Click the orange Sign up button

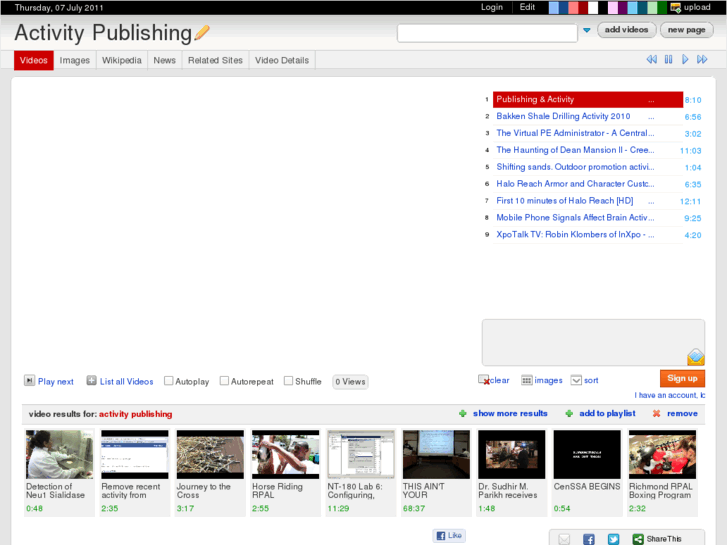pos(682,378)
